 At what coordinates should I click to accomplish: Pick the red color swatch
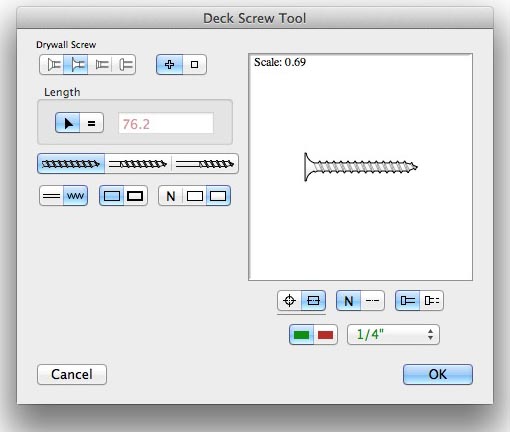(325, 334)
